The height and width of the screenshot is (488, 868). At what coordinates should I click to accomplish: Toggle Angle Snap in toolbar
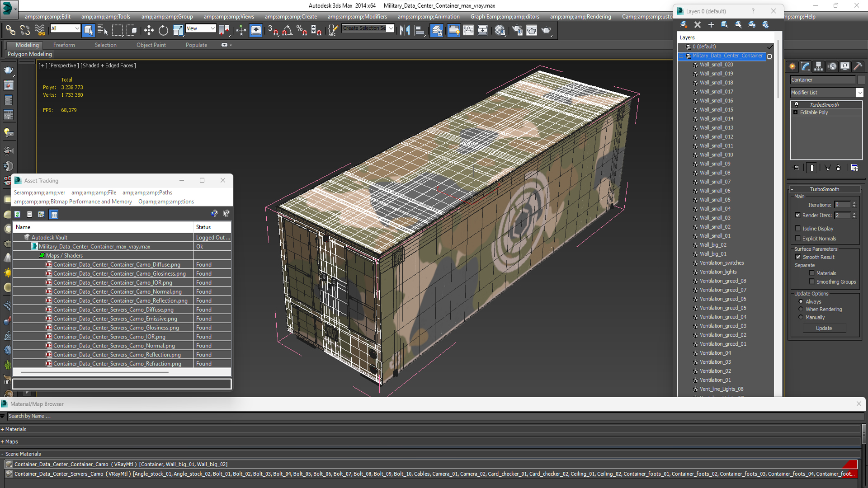pyautogui.click(x=287, y=30)
